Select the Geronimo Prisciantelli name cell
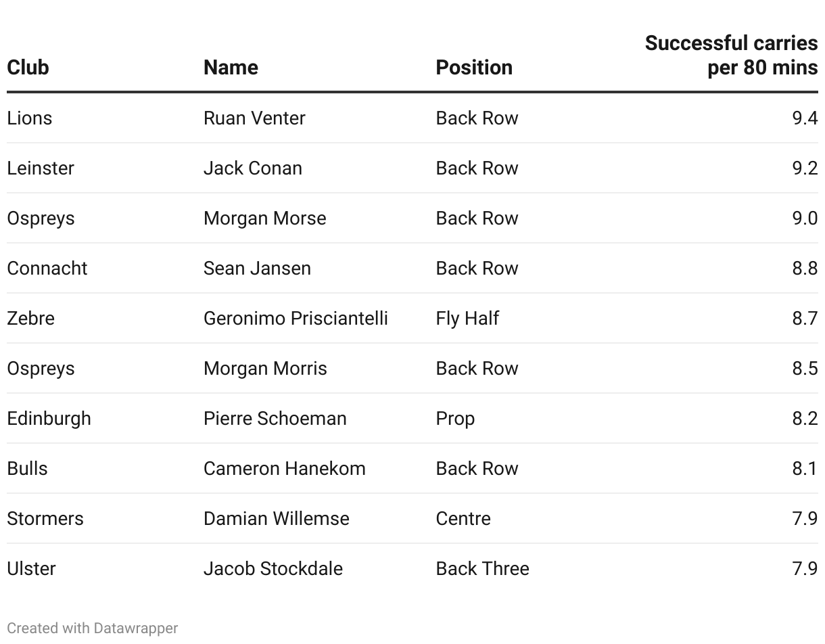 (296, 319)
